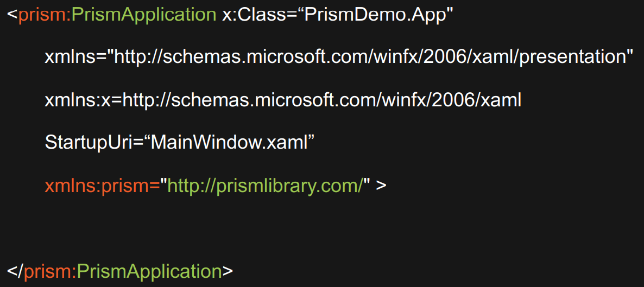Viewport: 644px width, 287px height.
Task: Click the orange xmlns:prism attribute
Action: click(x=102, y=186)
